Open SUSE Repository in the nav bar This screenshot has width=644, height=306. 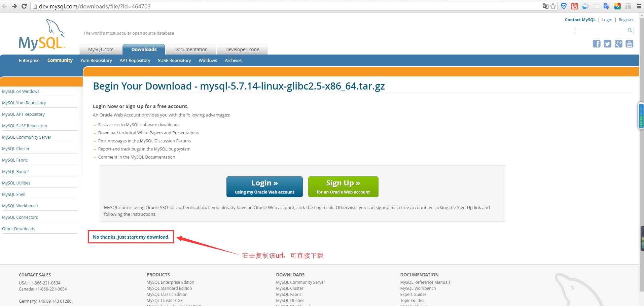pyautogui.click(x=174, y=61)
